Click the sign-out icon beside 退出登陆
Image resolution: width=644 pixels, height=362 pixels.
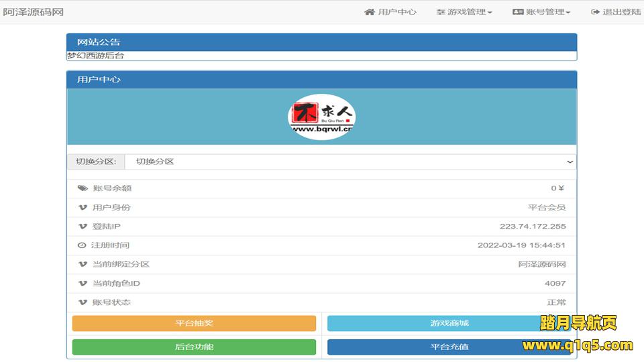click(x=595, y=12)
